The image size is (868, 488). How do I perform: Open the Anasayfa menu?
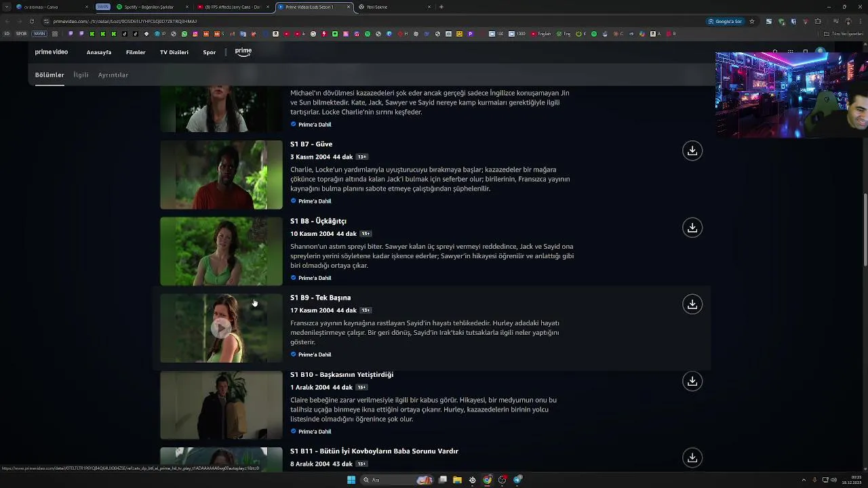point(99,52)
